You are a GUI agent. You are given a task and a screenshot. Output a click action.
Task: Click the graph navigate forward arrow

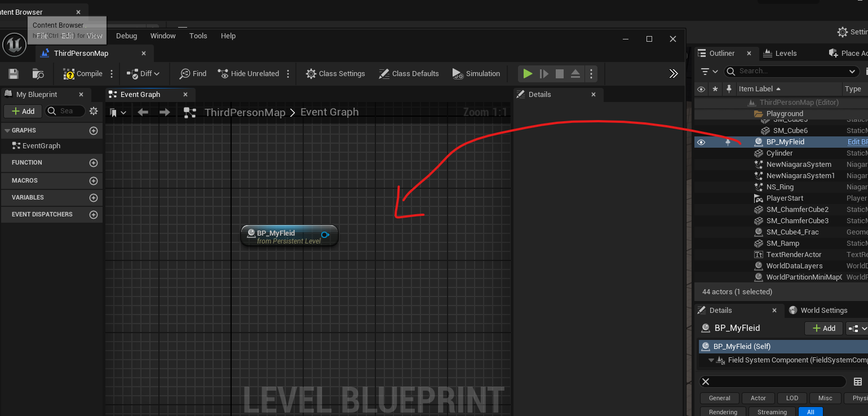(x=165, y=113)
